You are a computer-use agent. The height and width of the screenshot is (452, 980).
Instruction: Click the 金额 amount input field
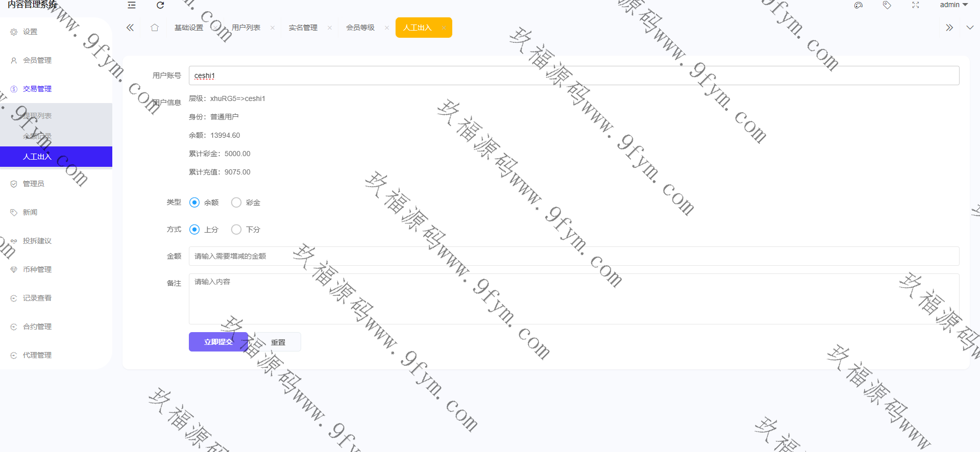click(574, 256)
